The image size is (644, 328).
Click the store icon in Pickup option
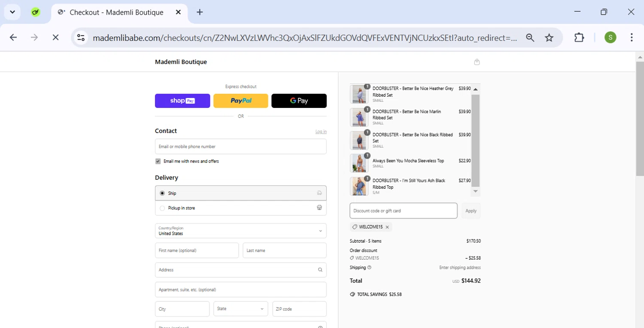[x=319, y=208]
